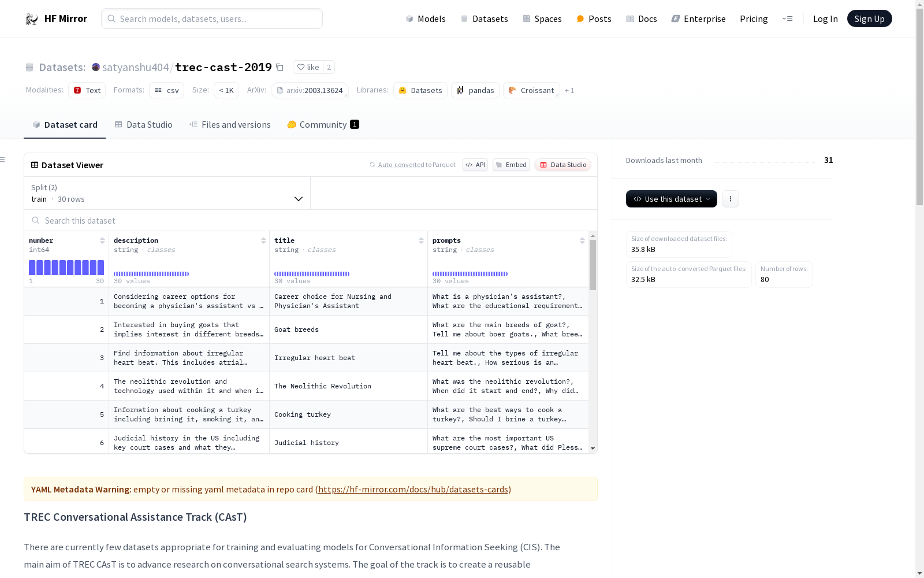Screen dimensions: 924x578
Task: Open Docs in the top navigation
Action: pyautogui.click(x=642, y=19)
